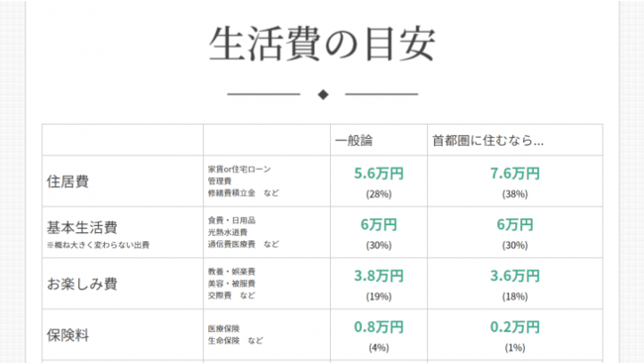Viewport: 644px width, 363px height.
Task: Click the 家賃or住宅ローン text
Action: (240, 169)
